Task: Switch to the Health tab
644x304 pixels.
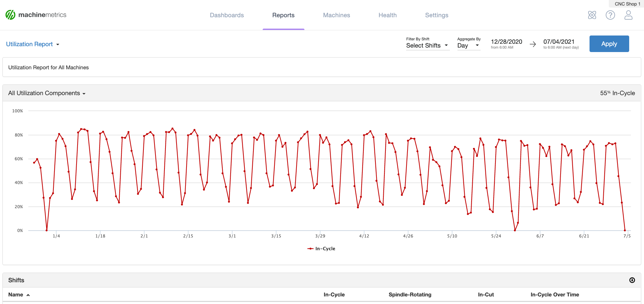Action: 388,15
